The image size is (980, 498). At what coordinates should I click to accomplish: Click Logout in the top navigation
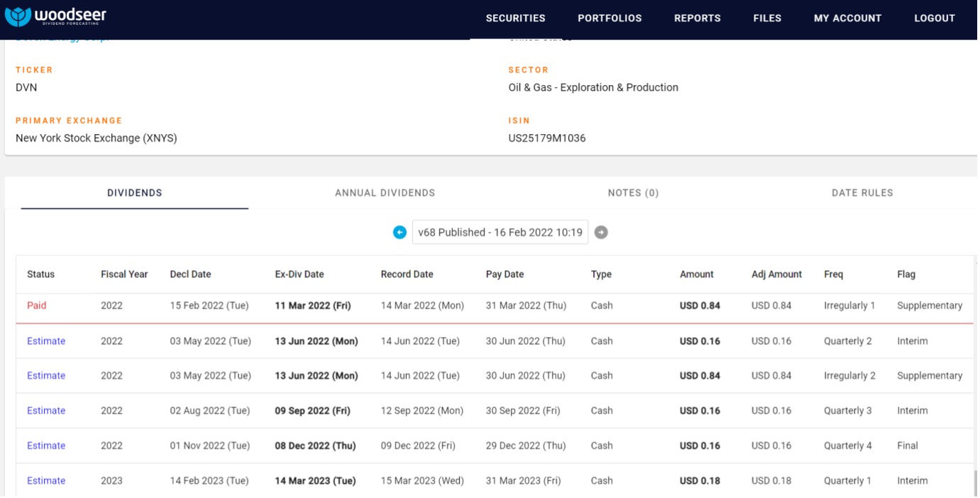click(x=935, y=18)
